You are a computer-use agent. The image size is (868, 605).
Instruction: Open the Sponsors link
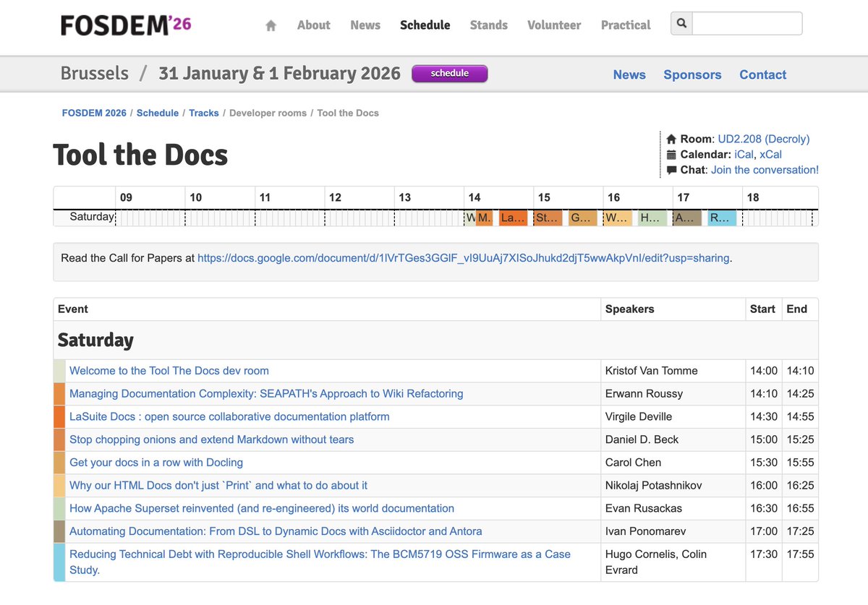692,74
